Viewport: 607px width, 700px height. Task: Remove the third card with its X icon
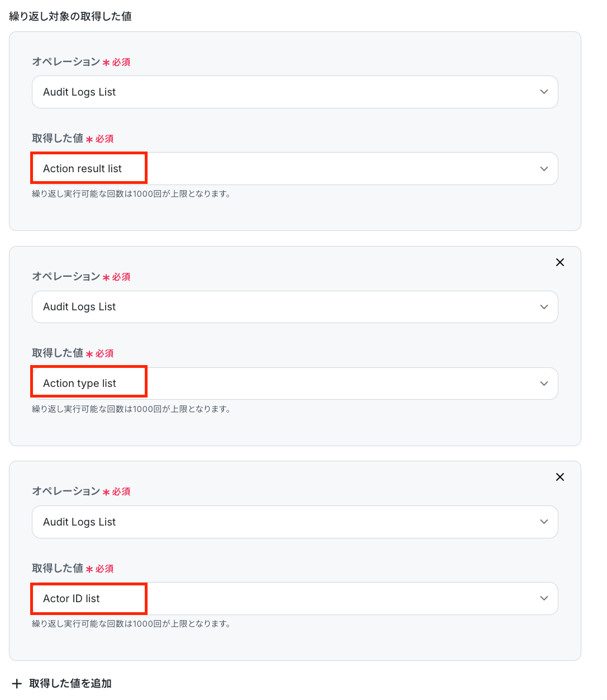559,477
